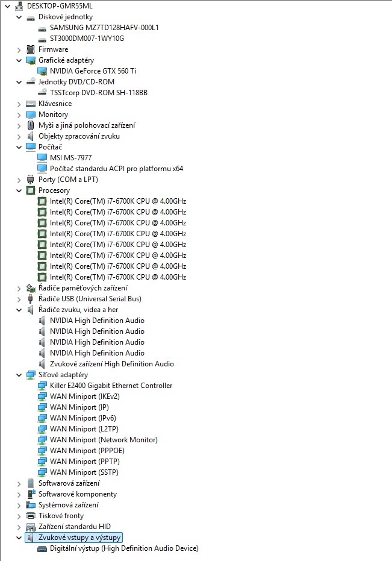392x561 pixels.
Task: Select WAN Miniport (IPv6)
Action: pyautogui.click(x=83, y=418)
